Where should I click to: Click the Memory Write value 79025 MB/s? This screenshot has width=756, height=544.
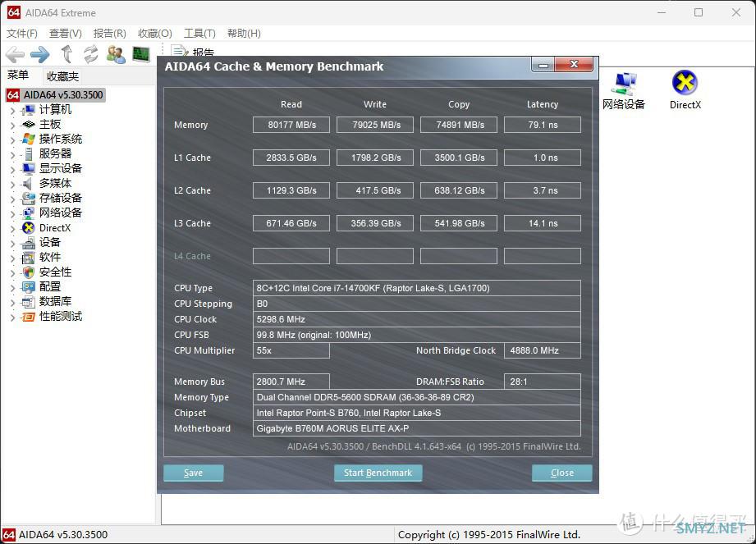[375, 125]
